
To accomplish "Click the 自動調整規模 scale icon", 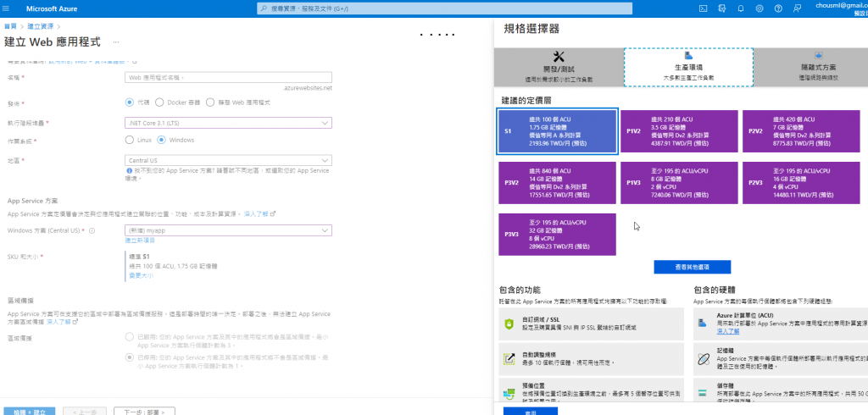I will coord(509,358).
